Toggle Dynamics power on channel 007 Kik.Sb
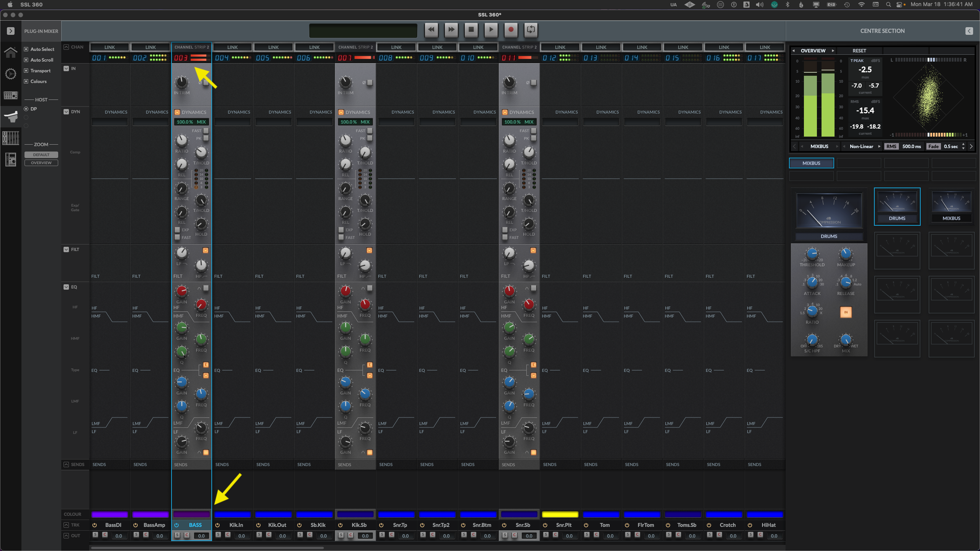Image resolution: width=980 pixels, height=551 pixels. (341, 112)
